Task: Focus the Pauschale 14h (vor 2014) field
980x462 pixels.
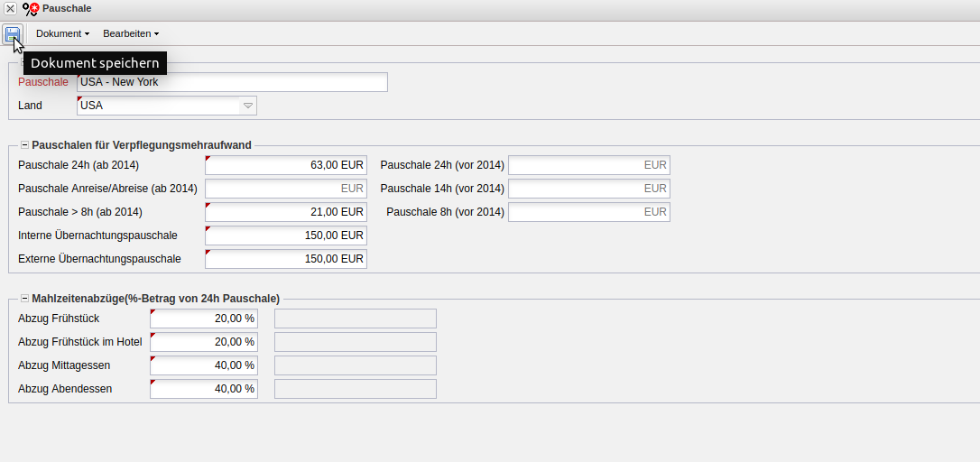Action: click(x=588, y=189)
